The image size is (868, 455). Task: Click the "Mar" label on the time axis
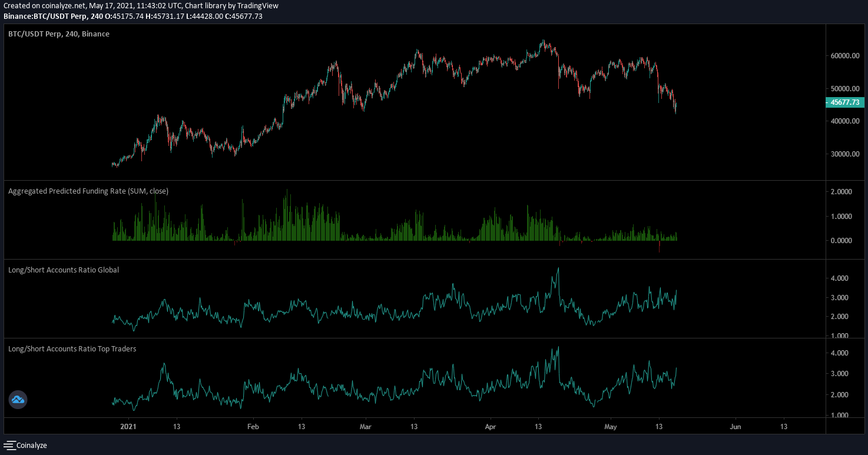[366, 427]
